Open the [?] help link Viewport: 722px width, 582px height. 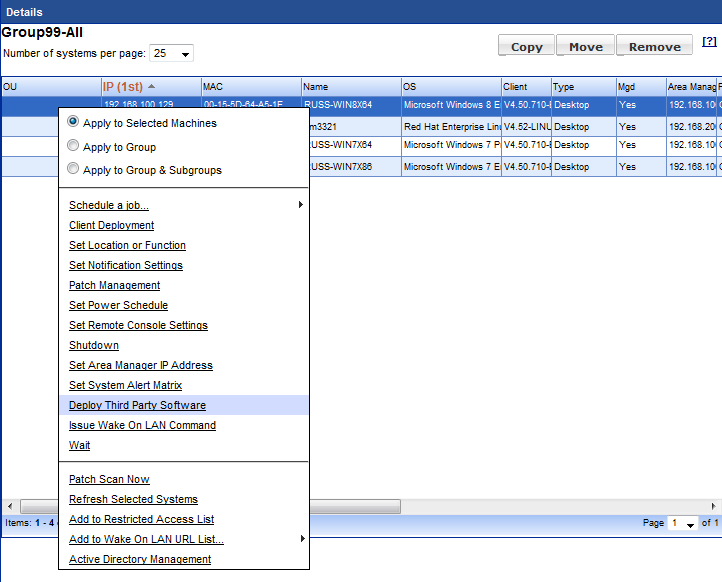tap(709, 42)
